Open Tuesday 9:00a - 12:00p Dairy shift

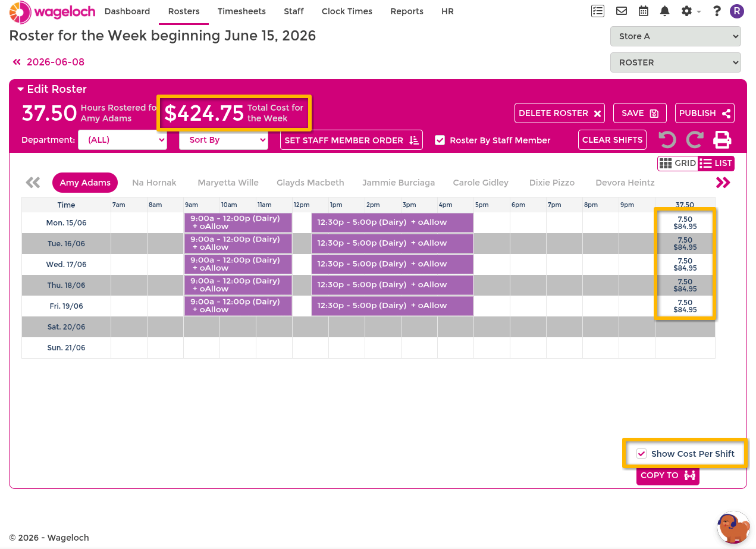[x=238, y=243]
